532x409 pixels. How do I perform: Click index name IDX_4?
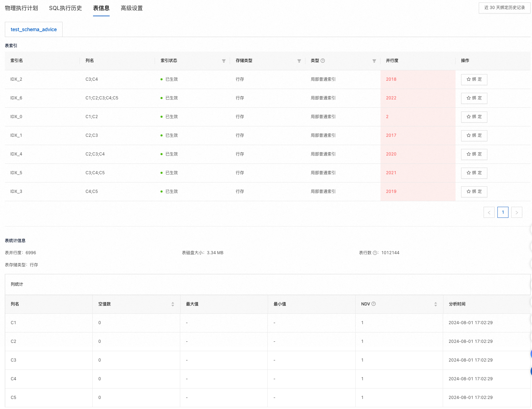pyautogui.click(x=16, y=154)
